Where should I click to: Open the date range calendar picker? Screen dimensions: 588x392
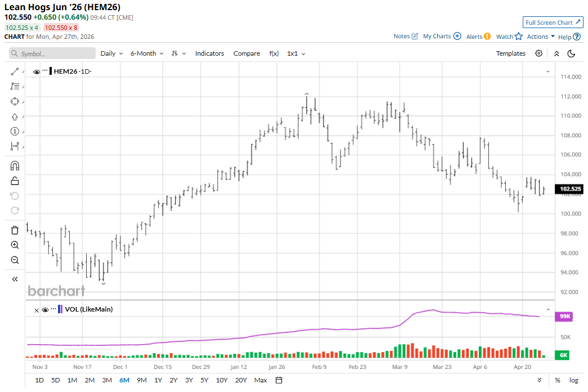point(279,380)
